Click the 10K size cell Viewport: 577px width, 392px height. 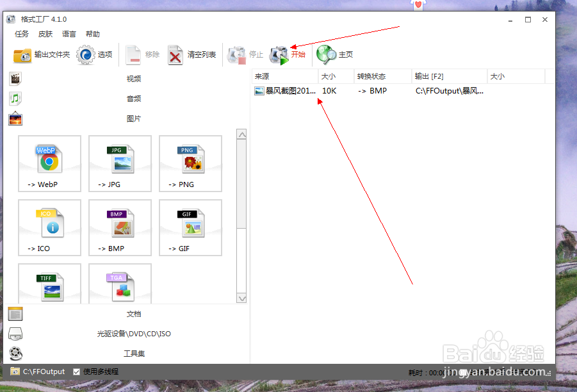tap(329, 90)
